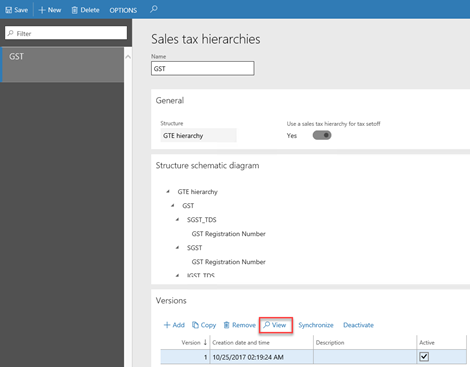The width and height of the screenshot is (470, 367).
Task: Collapse the GST tree node arrow
Action: pos(173,205)
